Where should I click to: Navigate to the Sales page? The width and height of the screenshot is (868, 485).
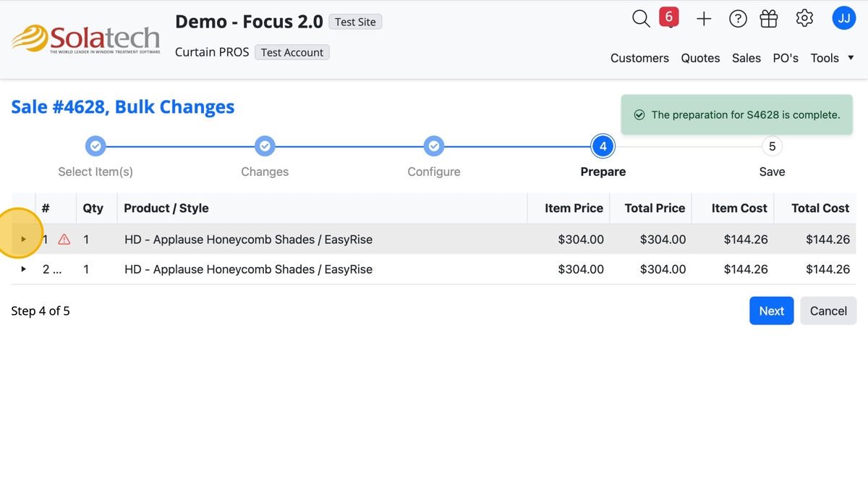(746, 58)
